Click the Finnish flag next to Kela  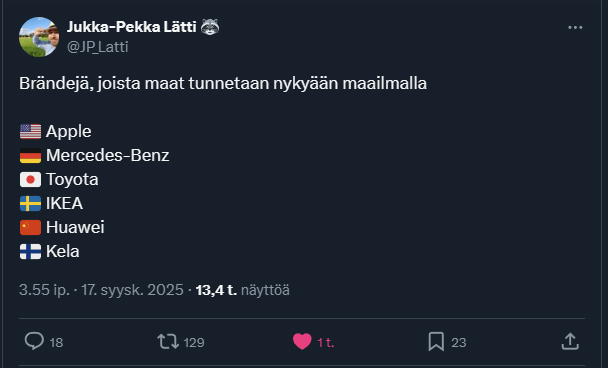tap(31, 252)
